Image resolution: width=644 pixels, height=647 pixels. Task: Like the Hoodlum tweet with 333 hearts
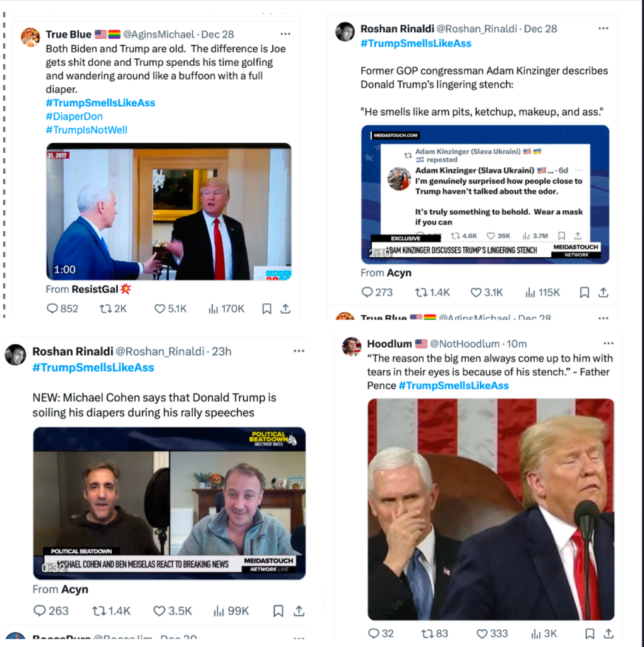tap(492, 633)
